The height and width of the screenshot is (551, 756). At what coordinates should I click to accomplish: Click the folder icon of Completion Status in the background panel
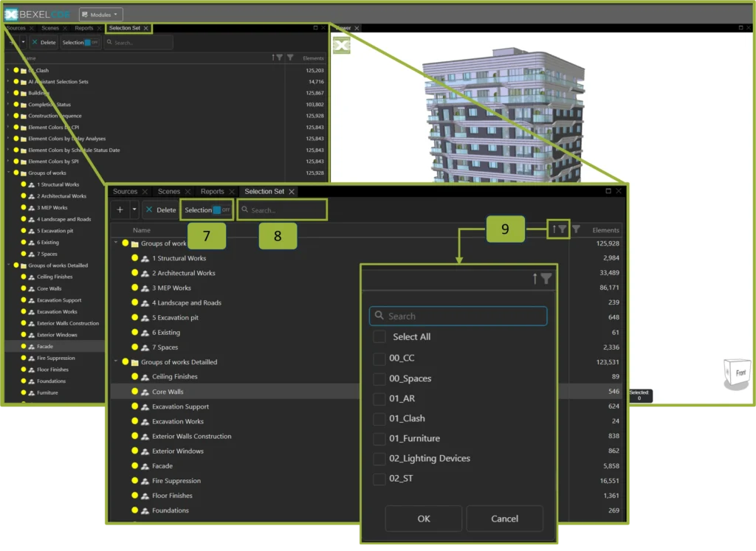[23, 105]
